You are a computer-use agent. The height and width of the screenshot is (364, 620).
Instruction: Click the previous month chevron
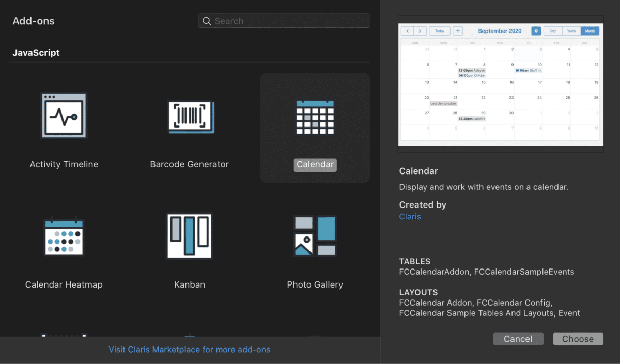pos(407,31)
